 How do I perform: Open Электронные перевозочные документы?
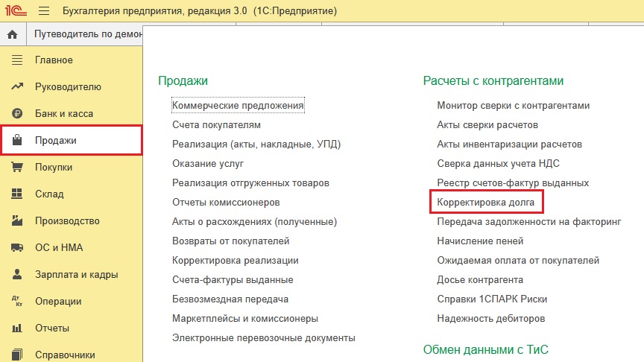click(264, 337)
